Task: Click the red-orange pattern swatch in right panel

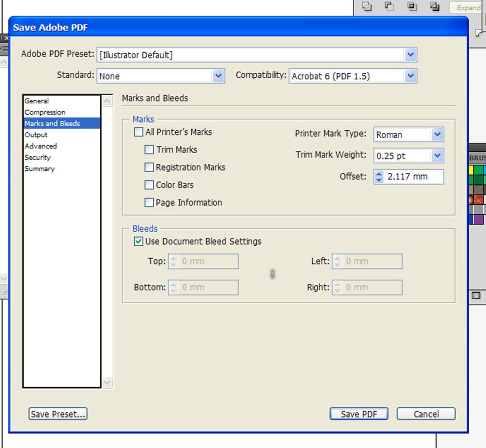Action: [478, 199]
